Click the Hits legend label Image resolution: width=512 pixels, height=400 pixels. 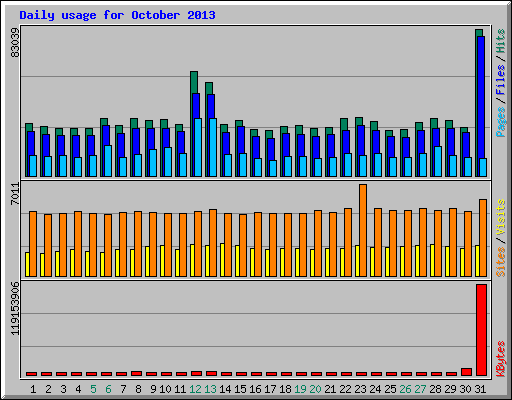click(500, 41)
